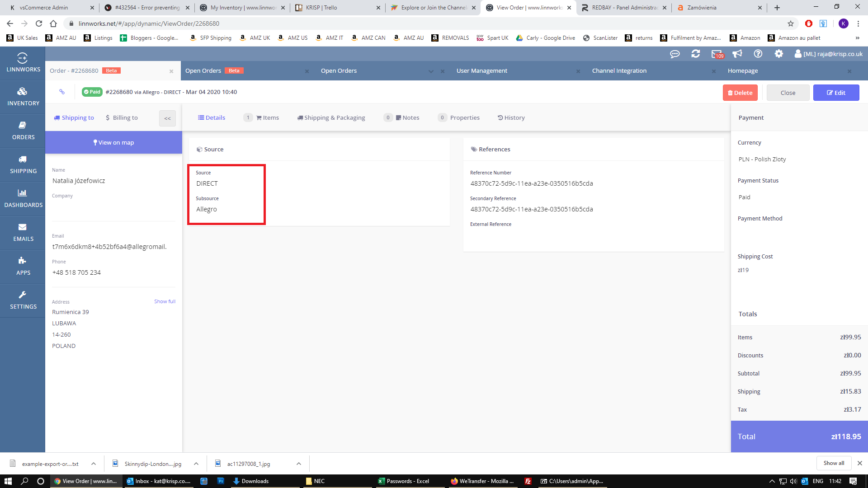Click the megaphone announcements icon
This screenshot has height=488, width=868.
tap(737, 54)
